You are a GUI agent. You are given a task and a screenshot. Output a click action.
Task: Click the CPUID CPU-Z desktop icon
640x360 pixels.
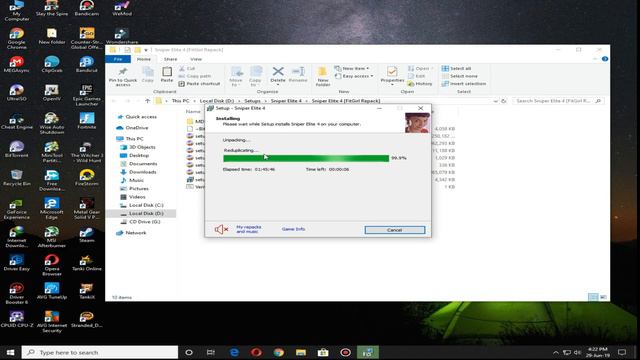pos(16,320)
